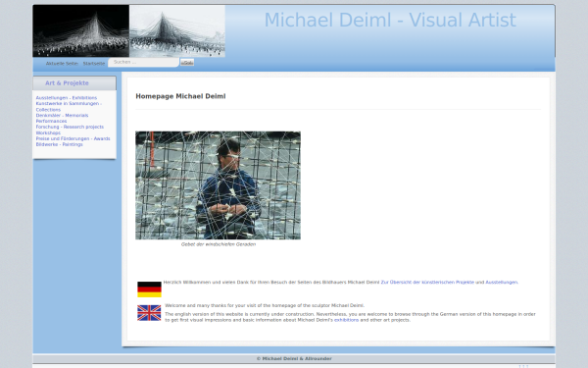This screenshot has width=588, height=368.
Task: Click the Homepage Michael Deiml heading
Action: point(180,96)
